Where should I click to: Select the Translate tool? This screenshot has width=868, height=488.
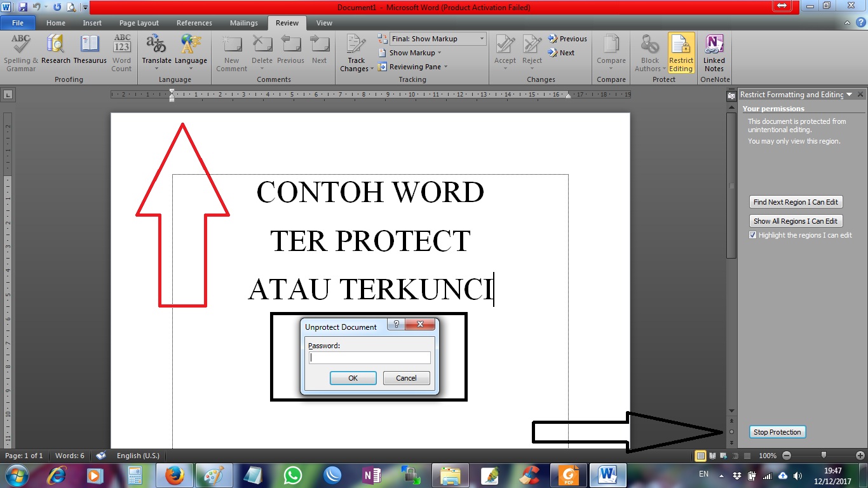point(156,48)
